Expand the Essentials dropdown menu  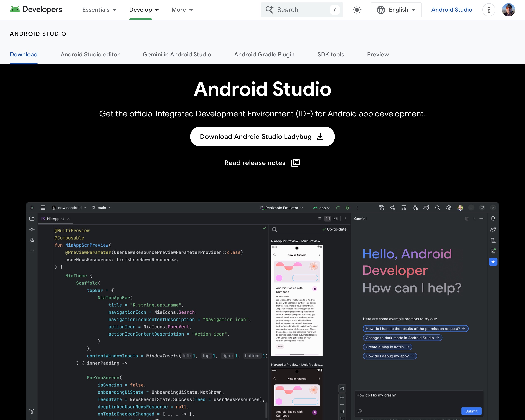(x=99, y=10)
